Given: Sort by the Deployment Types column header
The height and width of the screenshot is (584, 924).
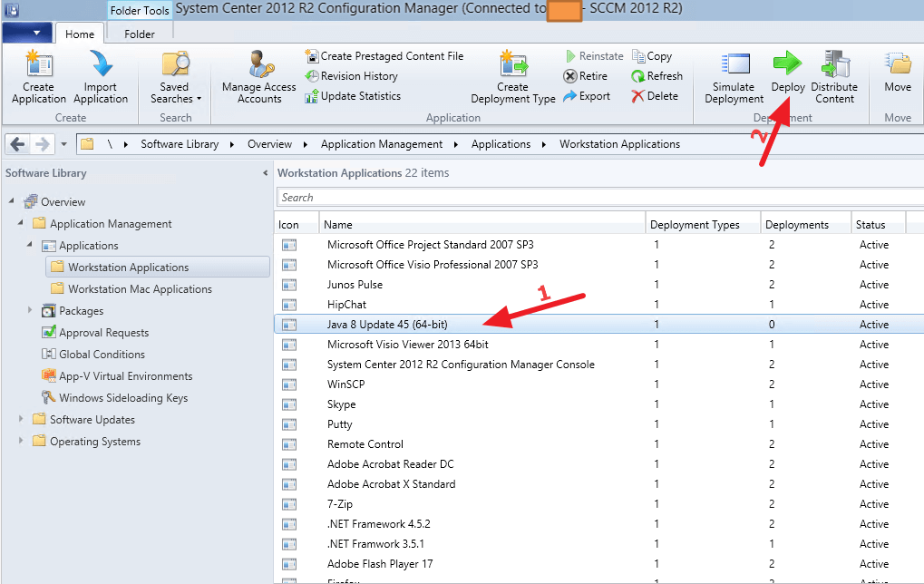Looking at the screenshot, I should point(703,225).
